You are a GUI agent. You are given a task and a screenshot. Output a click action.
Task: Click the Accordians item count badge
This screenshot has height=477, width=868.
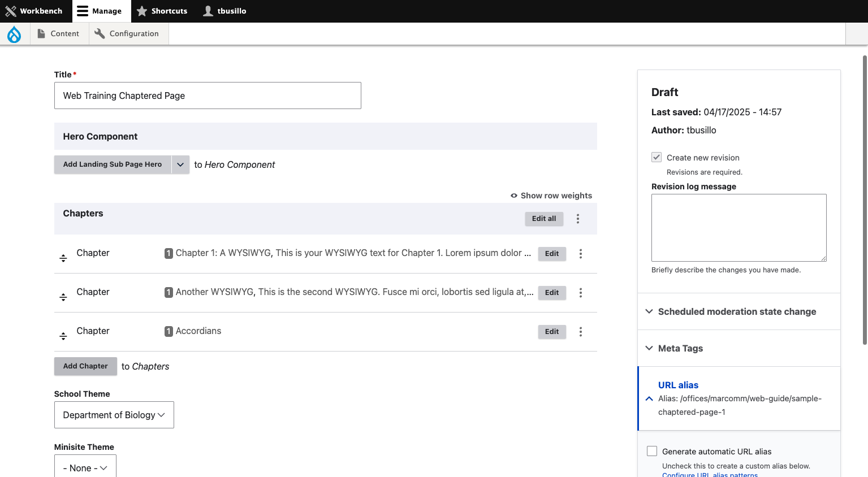[x=169, y=331]
